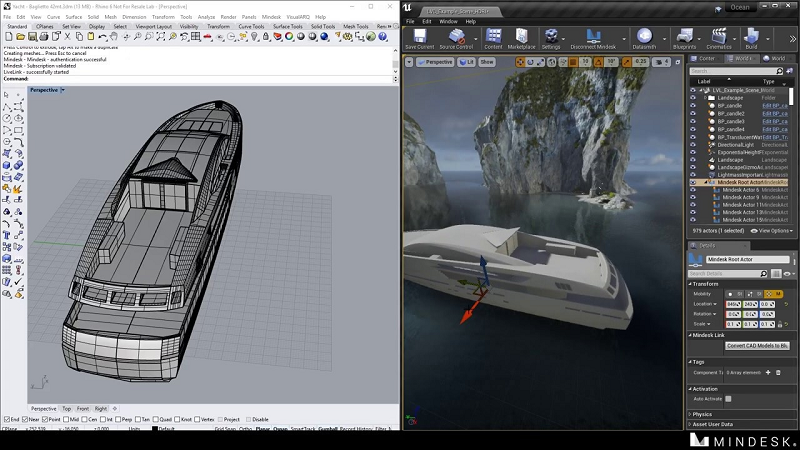800x450 pixels.
Task: Toggle the End osnap checkbox
Action: coord(5,419)
